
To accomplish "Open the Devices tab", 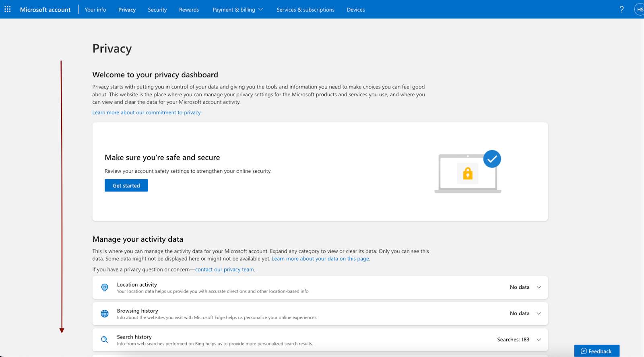I will click(356, 10).
